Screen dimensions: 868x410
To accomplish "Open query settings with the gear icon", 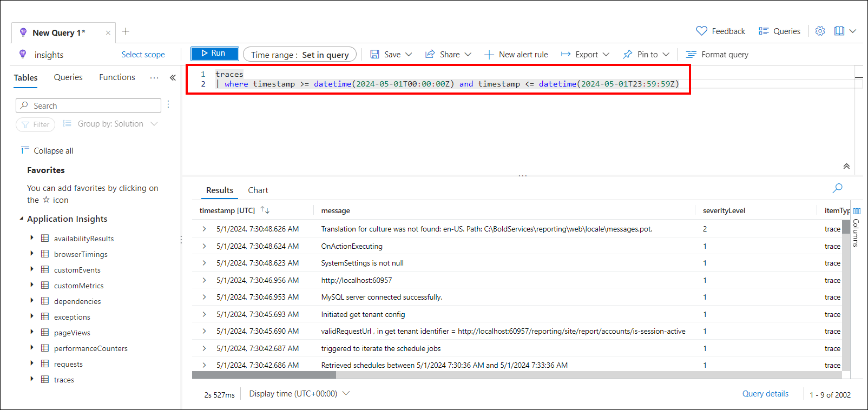I will click(820, 31).
